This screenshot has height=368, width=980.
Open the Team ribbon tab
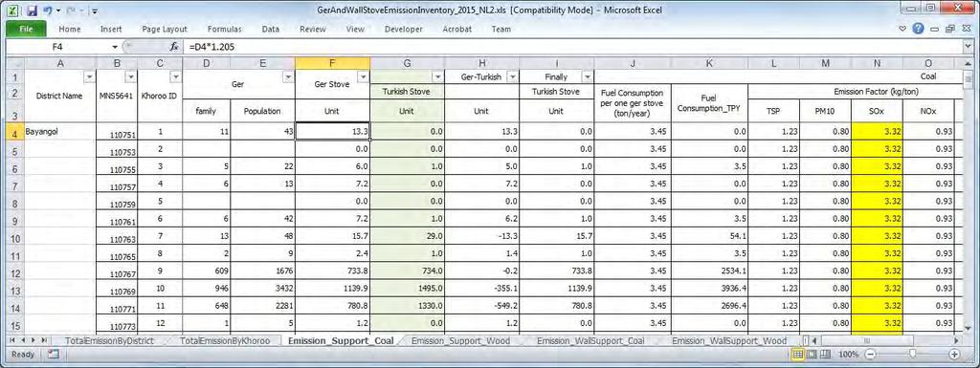coord(501,30)
